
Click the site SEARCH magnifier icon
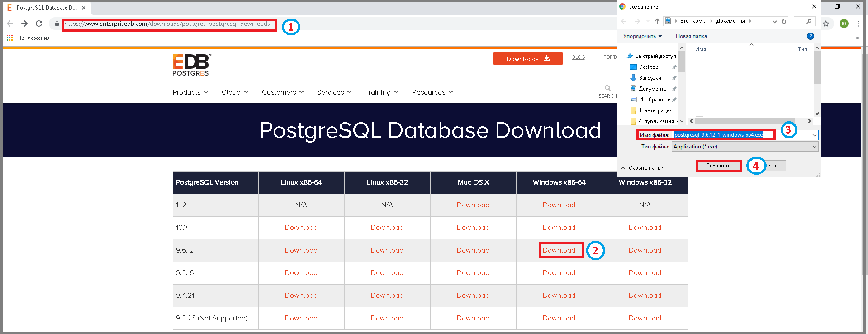pos(607,88)
